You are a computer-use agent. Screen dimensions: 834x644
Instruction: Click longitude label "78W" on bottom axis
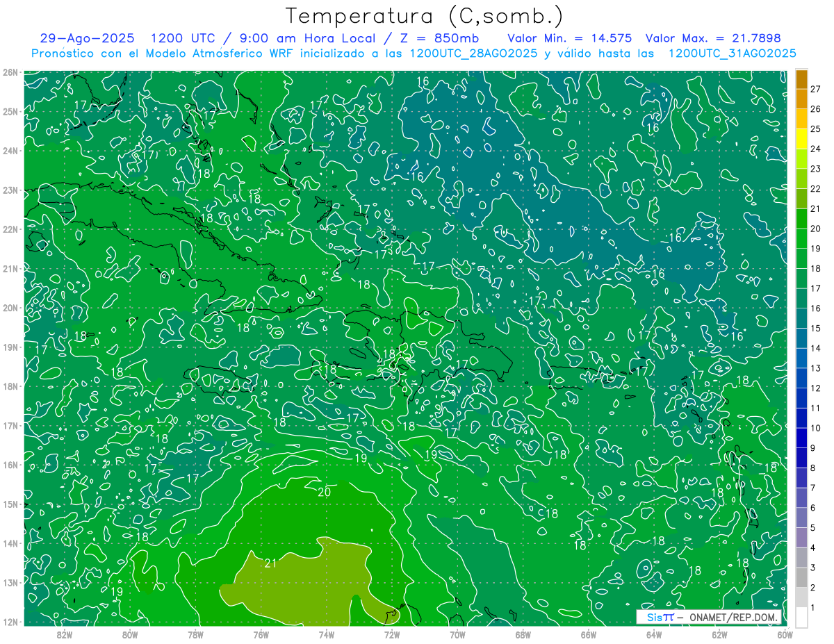point(195,634)
